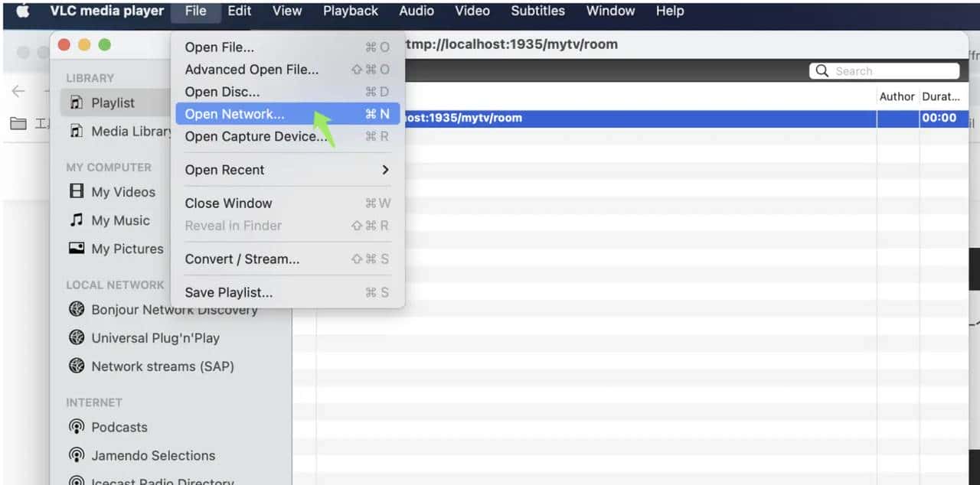Click the 00:00 duration cell
The width and height of the screenshot is (980, 485).
click(939, 118)
